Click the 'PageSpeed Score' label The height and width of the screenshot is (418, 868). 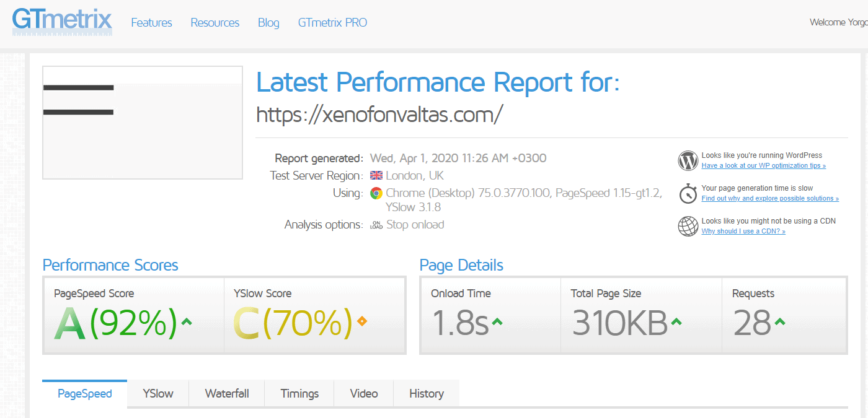click(x=94, y=294)
